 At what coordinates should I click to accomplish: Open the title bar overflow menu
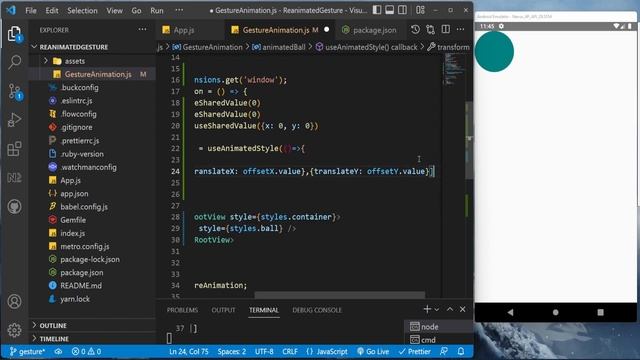coord(179,10)
